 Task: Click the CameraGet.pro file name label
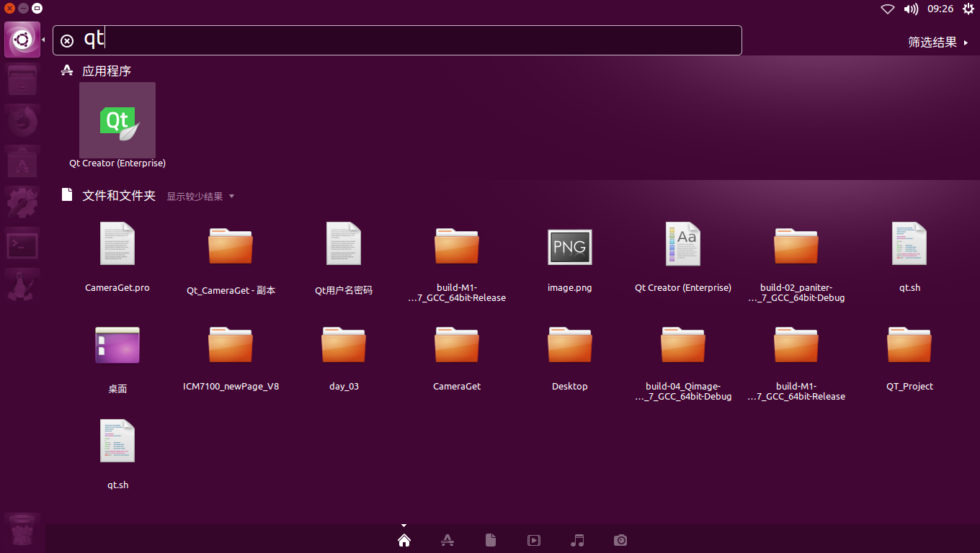[x=117, y=287]
